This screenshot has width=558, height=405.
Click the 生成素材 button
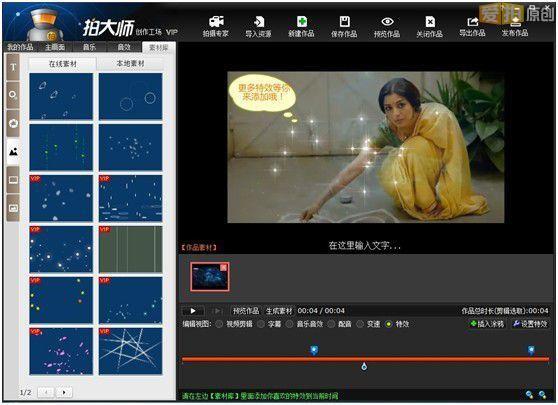(279, 311)
